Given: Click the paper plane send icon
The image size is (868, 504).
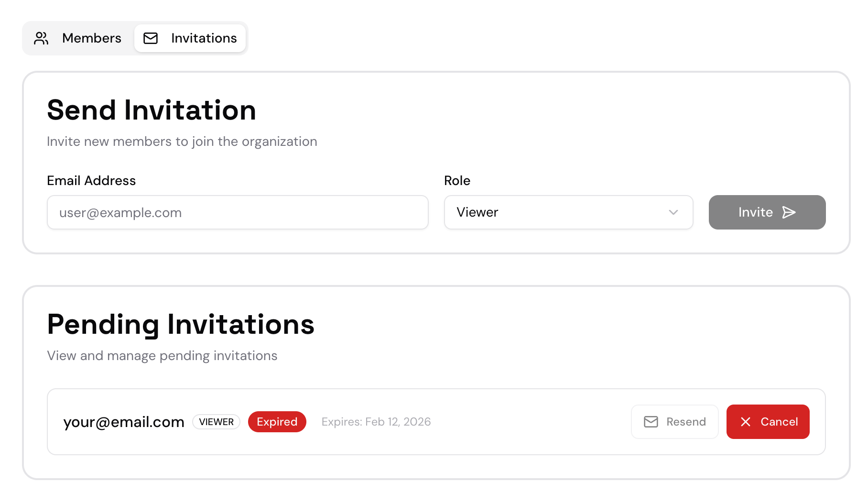Looking at the screenshot, I should coord(789,212).
